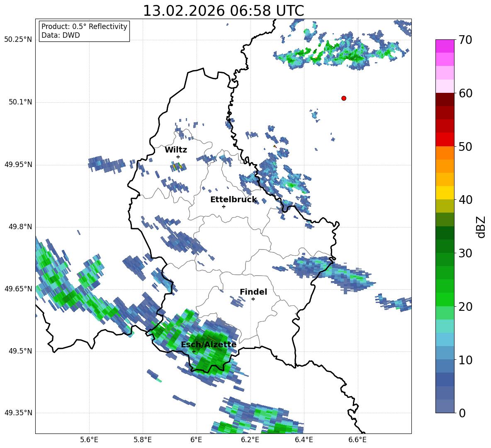Click the 60 tick on the colorbar

(x=465, y=93)
